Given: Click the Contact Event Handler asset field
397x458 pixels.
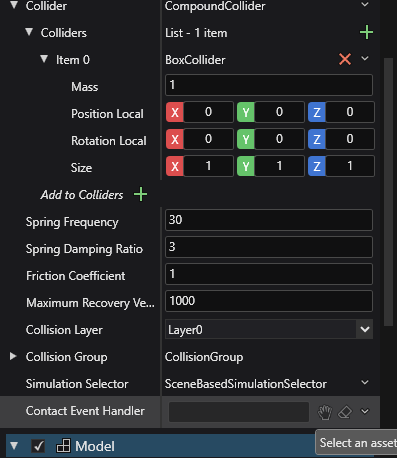Looking at the screenshot, I should 239,412.
